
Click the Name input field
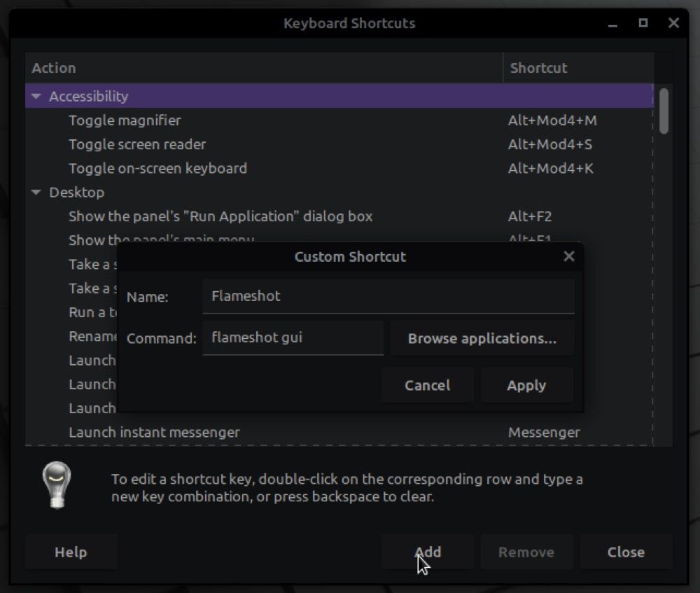[388, 296]
